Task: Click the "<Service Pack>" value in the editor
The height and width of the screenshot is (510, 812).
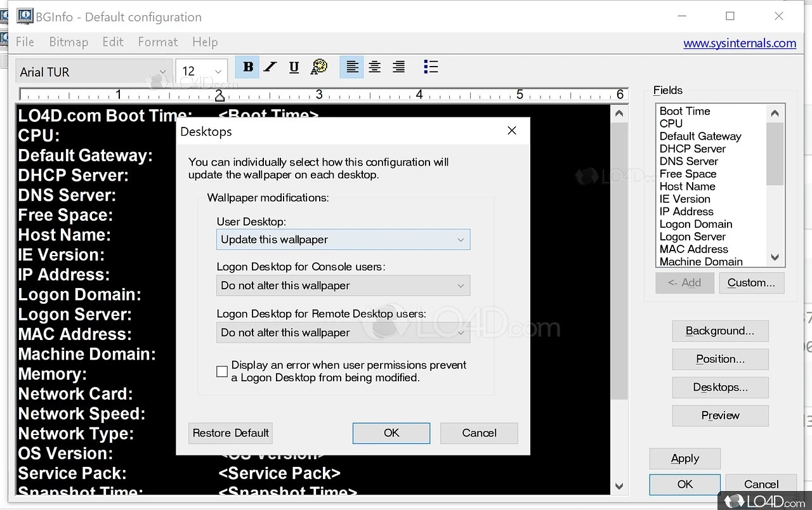Action: pos(279,473)
